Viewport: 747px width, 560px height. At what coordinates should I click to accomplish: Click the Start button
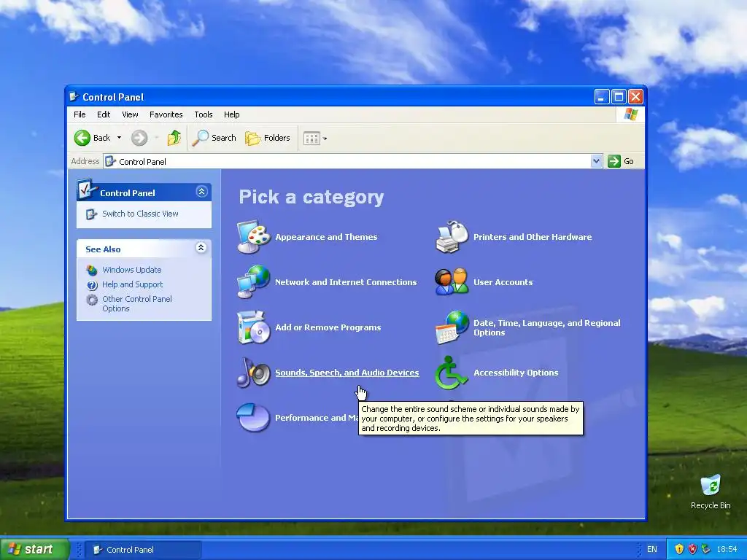click(x=34, y=549)
